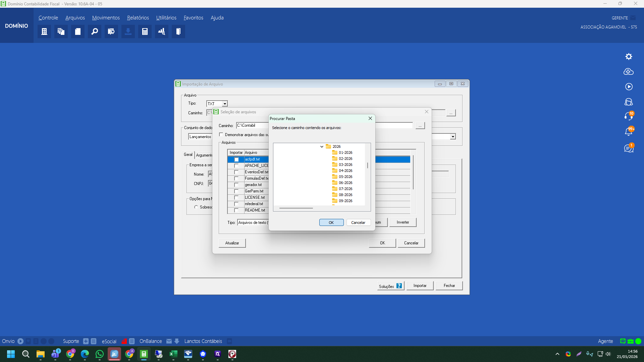Open the Ajuda menu
The height and width of the screenshot is (362, 644).
point(217,18)
